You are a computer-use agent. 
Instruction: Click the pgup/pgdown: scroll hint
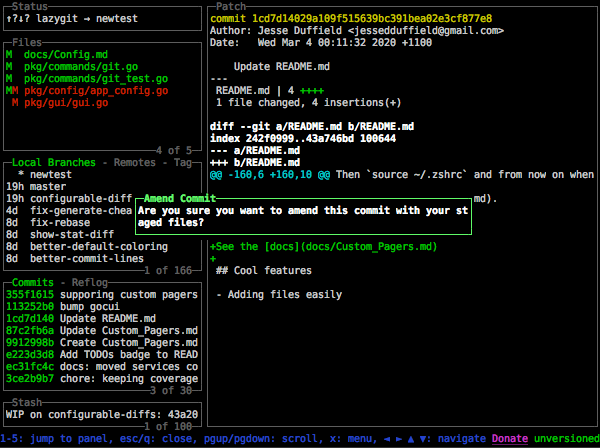pyautogui.click(x=264, y=438)
